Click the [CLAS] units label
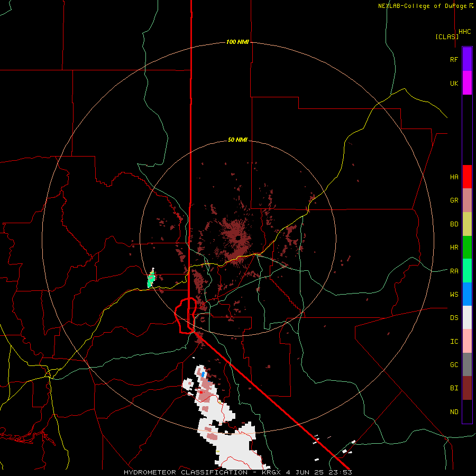Screen dimensions: 476x476 click(447, 36)
